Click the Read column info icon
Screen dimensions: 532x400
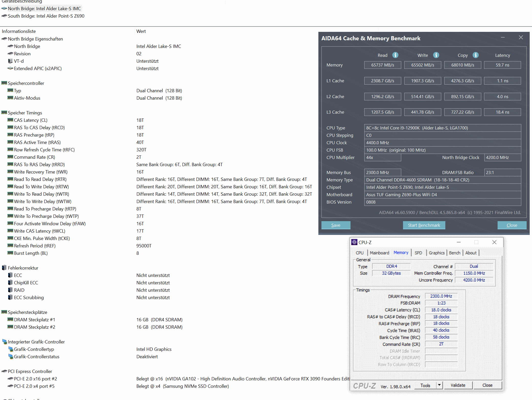click(395, 55)
